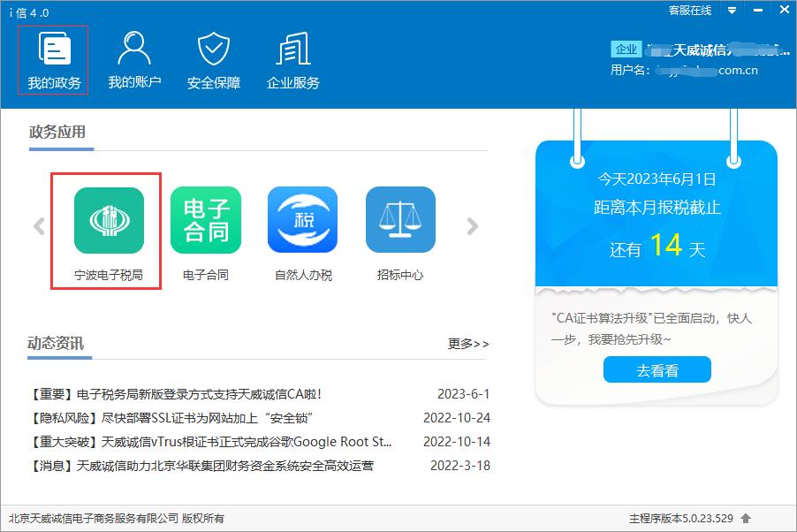Click the 去看看 button
The width and height of the screenshot is (797, 532).
[657, 370]
